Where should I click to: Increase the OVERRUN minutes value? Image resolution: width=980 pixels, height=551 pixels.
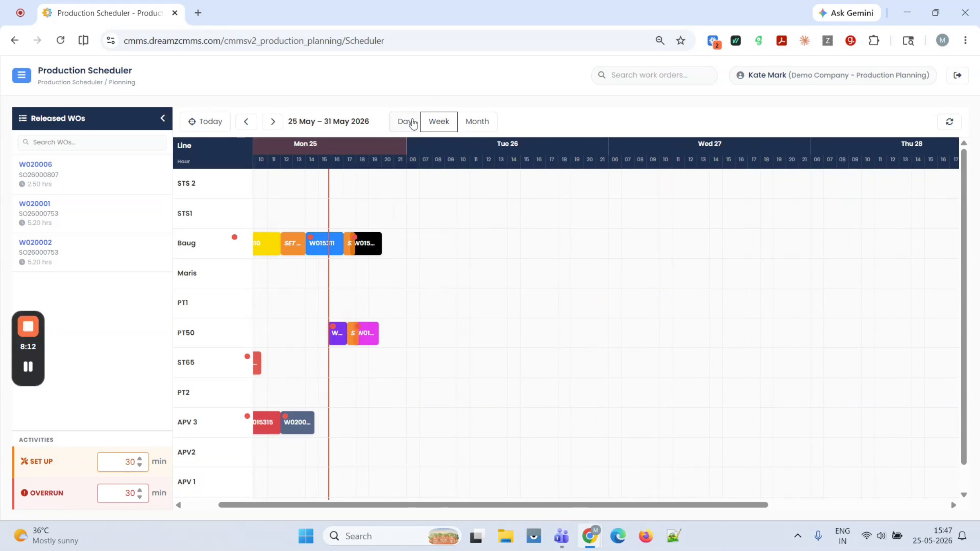point(140,489)
